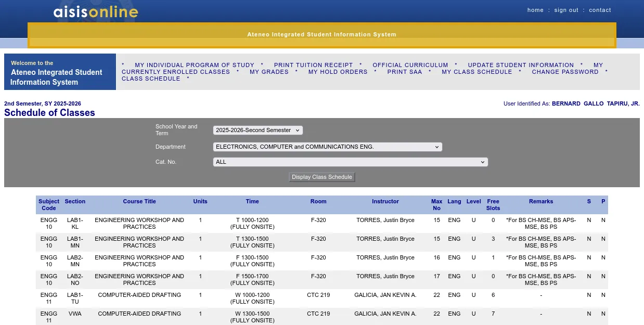Click the home link in the header
The width and height of the screenshot is (644, 325).
pyautogui.click(x=535, y=9)
